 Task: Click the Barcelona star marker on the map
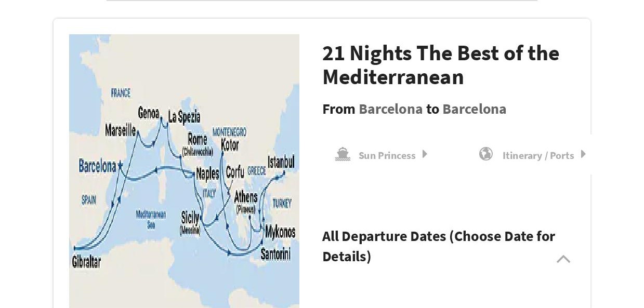point(120,164)
